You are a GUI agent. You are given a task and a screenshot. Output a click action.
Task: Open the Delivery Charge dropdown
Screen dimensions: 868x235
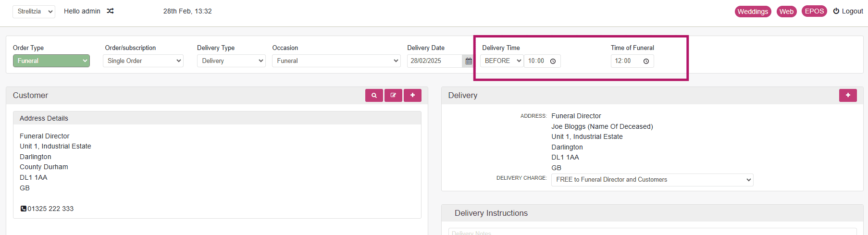[x=652, y=180]
